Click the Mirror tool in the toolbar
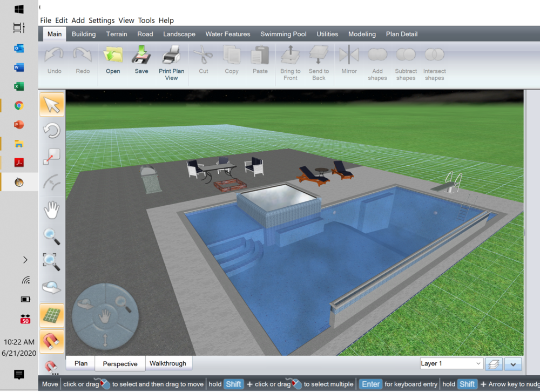The width and height of the screenshot is (540, 392). (348, 59)
